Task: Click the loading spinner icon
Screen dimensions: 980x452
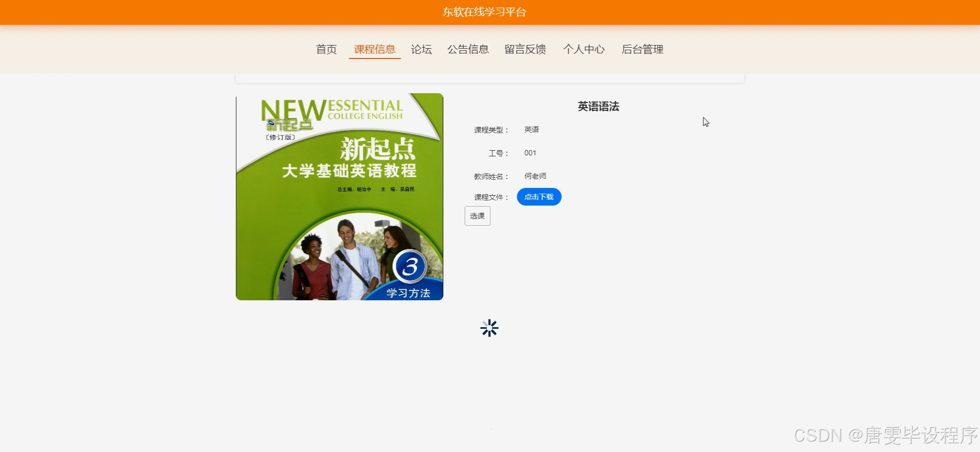Action: [x=489, y=328]
